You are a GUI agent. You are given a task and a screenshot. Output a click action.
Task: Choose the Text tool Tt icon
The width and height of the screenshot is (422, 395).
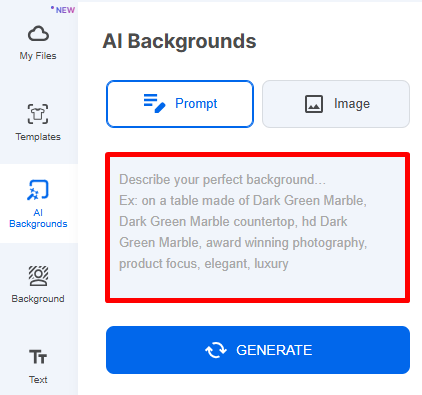tap(38, 357)
